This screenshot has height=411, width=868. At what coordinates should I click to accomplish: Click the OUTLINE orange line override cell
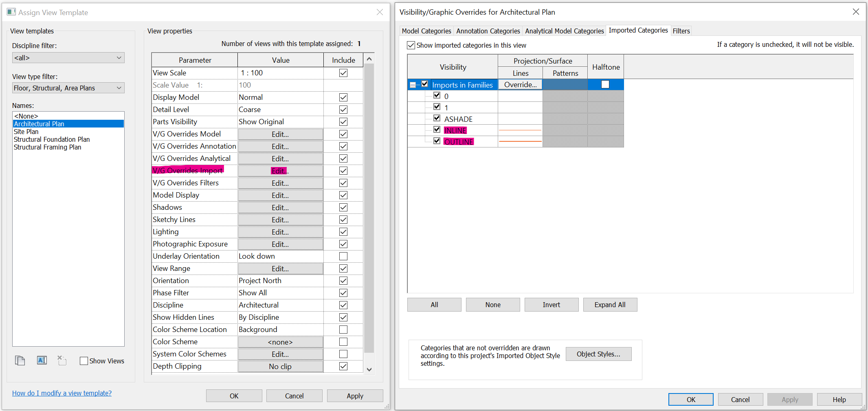click(x=520, y=141)
